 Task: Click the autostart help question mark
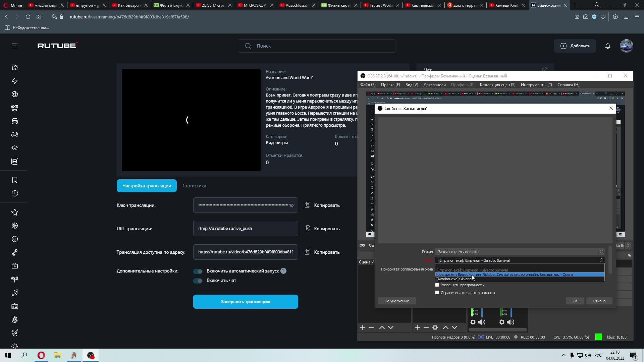pos(283,271)
